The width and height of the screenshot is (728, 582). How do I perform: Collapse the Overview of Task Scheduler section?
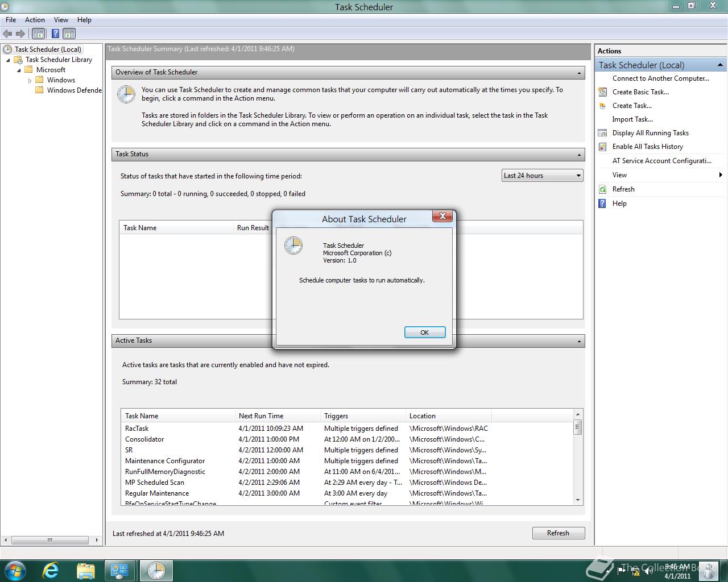pos(580,73)
